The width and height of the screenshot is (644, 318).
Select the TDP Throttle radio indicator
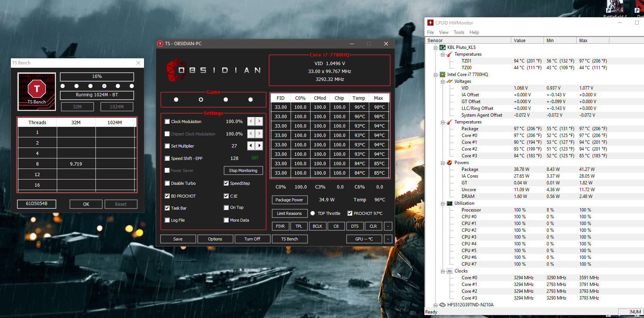tap(312, 213)
